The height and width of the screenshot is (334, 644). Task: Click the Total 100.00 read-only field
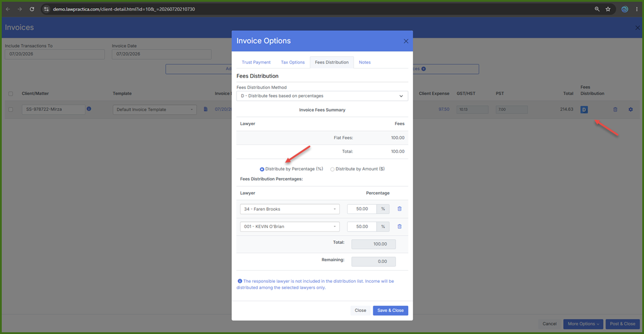373,244
